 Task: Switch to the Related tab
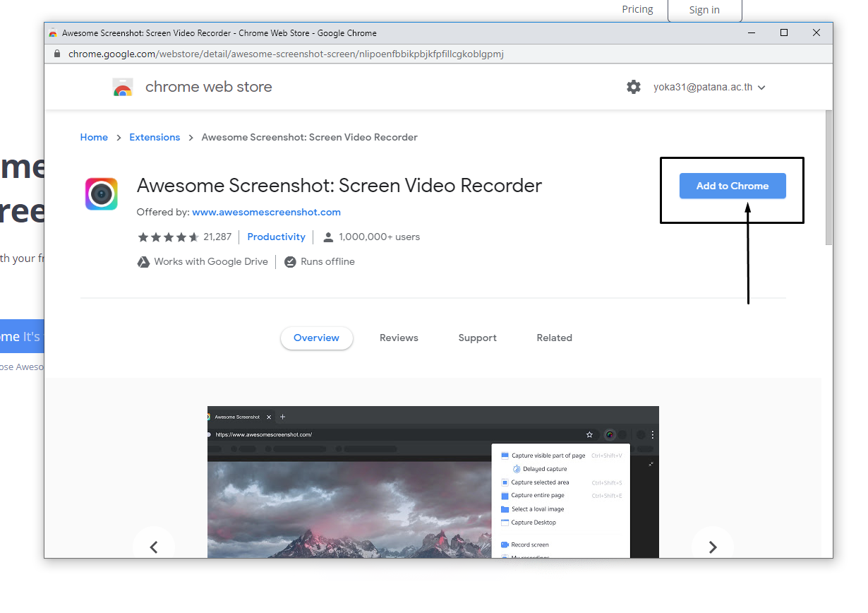tap(554, 338)
